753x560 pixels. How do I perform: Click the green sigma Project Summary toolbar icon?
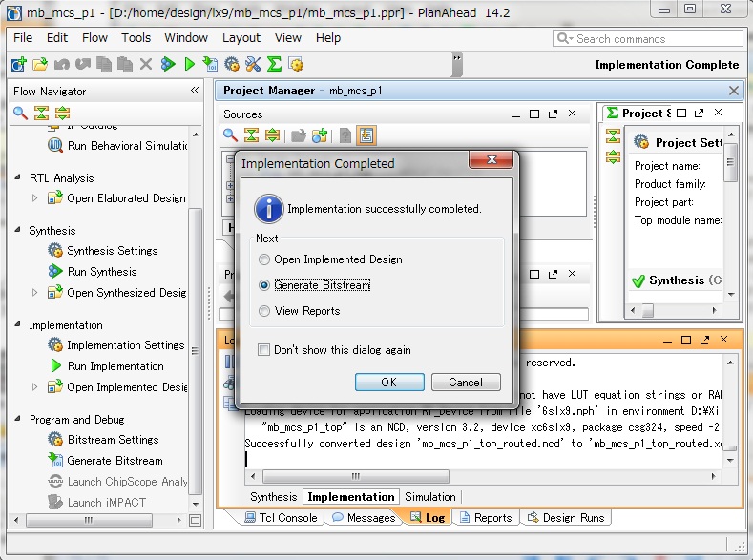(x=274, y=64)
